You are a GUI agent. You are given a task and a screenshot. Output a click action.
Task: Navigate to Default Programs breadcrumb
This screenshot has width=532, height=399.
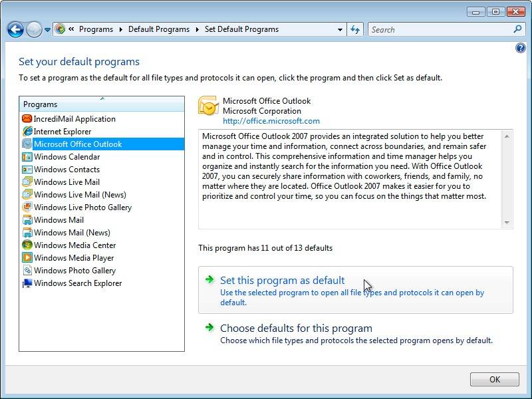click(x=159, y=29)
